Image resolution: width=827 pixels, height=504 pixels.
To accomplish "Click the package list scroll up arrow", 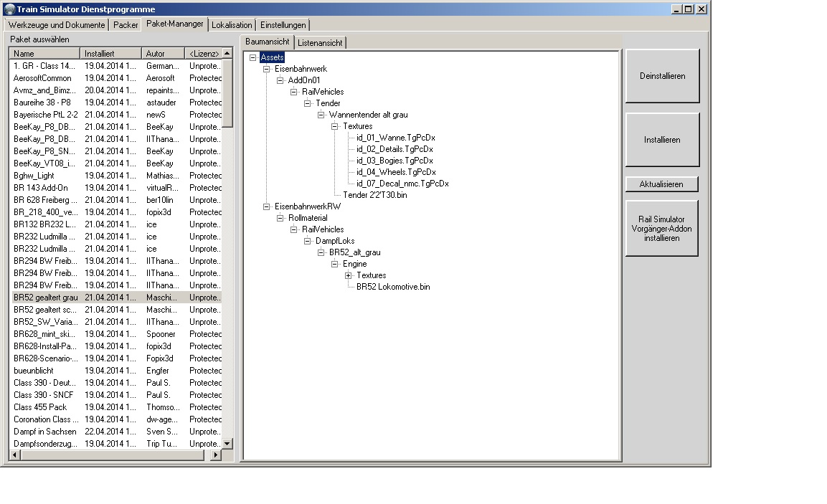I will coord(227,53).
